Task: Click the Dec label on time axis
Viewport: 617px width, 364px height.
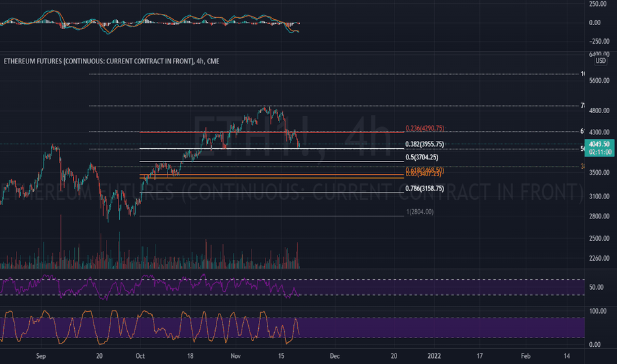Action: point(334,356)
